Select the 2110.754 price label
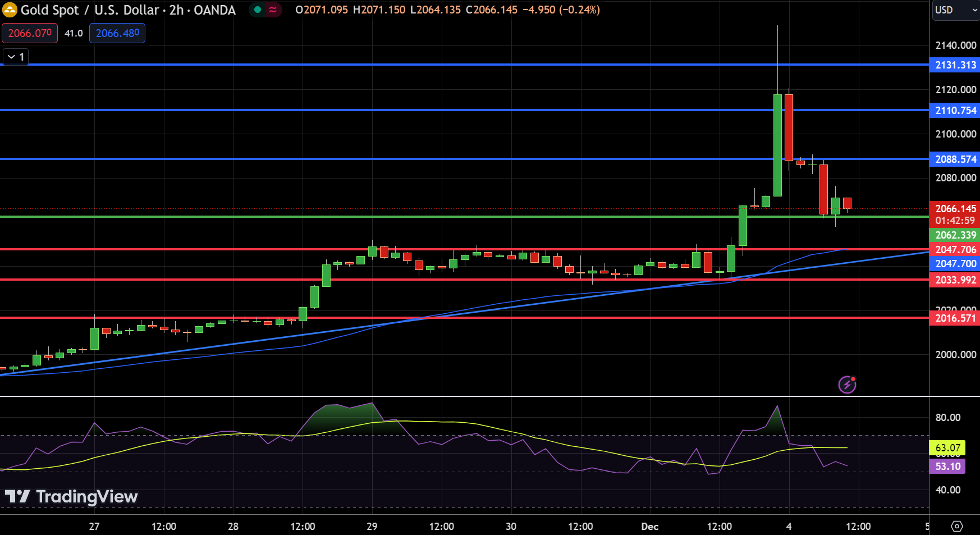 (955, 111)
